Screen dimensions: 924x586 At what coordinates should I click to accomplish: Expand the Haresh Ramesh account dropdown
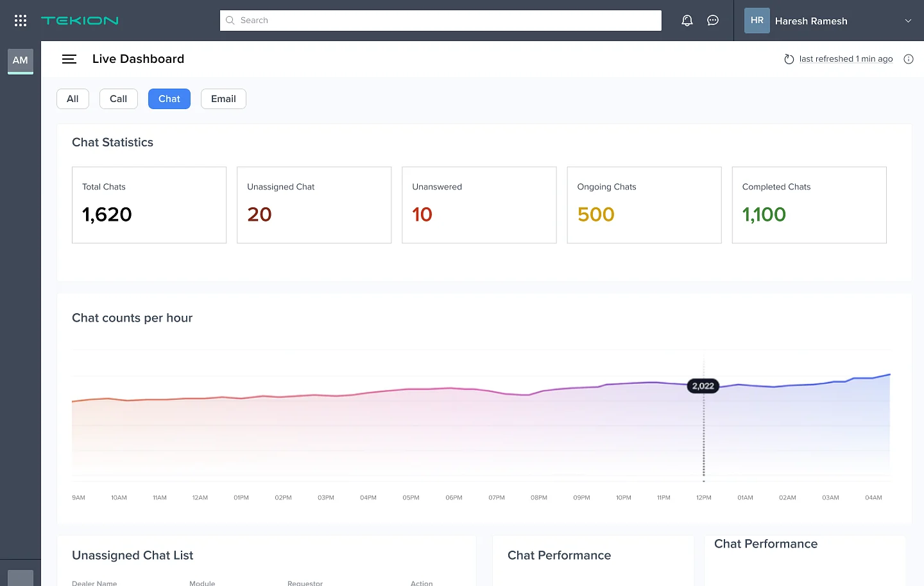[x=908, y=21]
